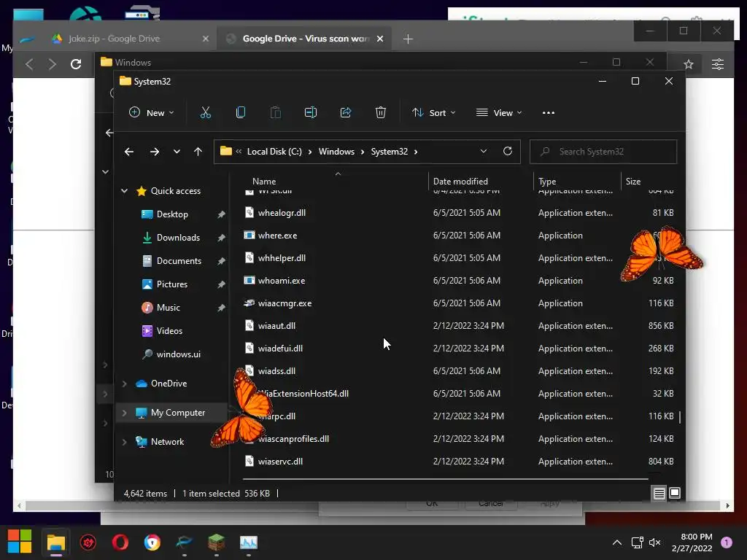Screen dimensions: 747x560
Task: Open a new browser tab
Action: pos(408,39)
